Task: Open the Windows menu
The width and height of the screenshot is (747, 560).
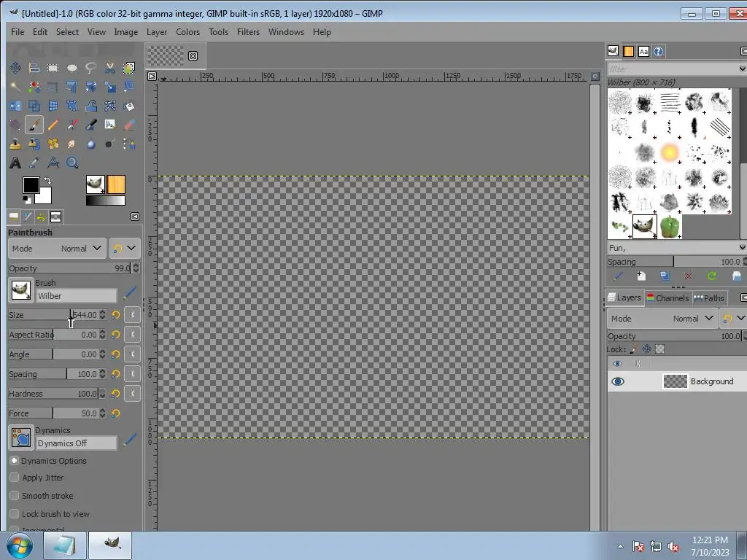Action: click(x=286, y=32)
